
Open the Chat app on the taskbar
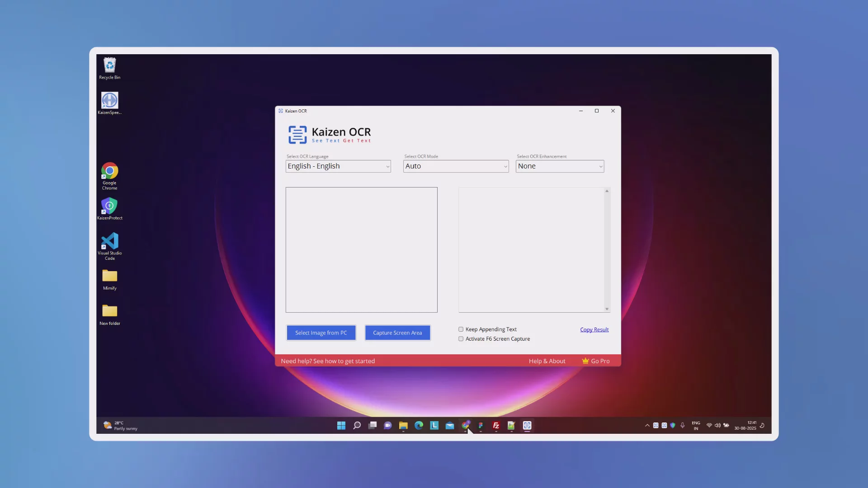point(388,426)
